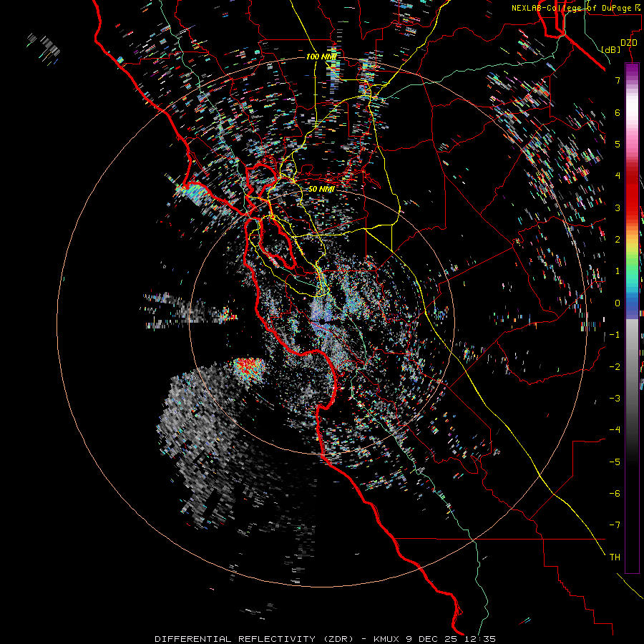Click the -3 value on color scale
The height and width of the screenshot is (644, 644).
615,398
